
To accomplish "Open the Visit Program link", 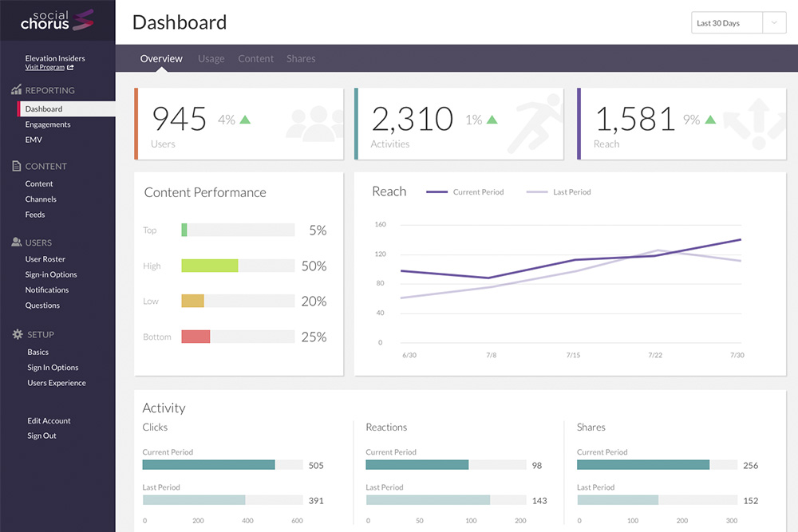I will pos(45,67).
